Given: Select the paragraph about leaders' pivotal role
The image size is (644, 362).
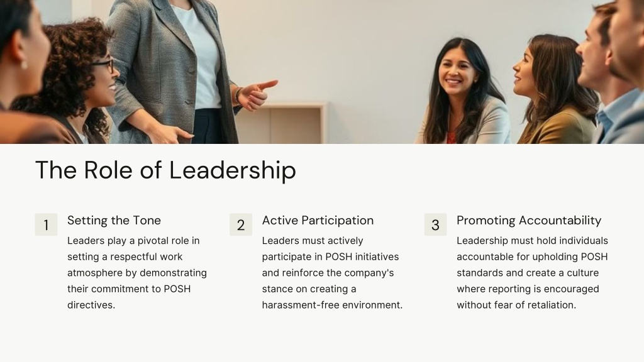Looking at the screenshot, I should coord(137,273).
